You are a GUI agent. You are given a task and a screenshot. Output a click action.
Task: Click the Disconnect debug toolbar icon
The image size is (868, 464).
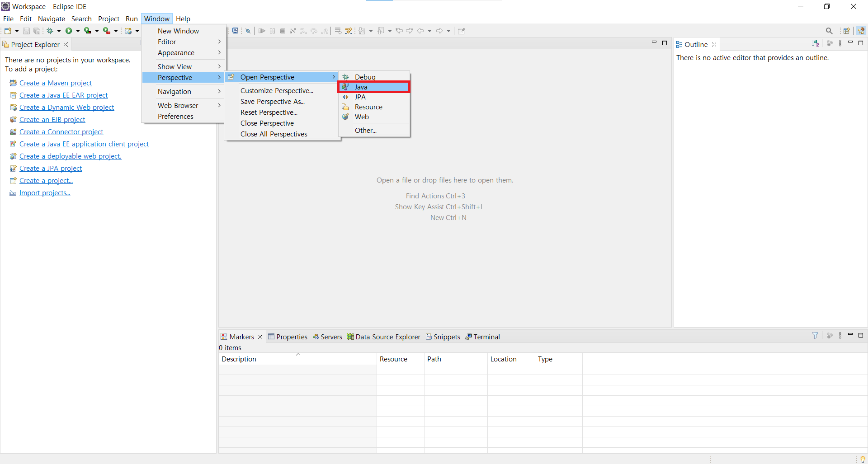293,31
